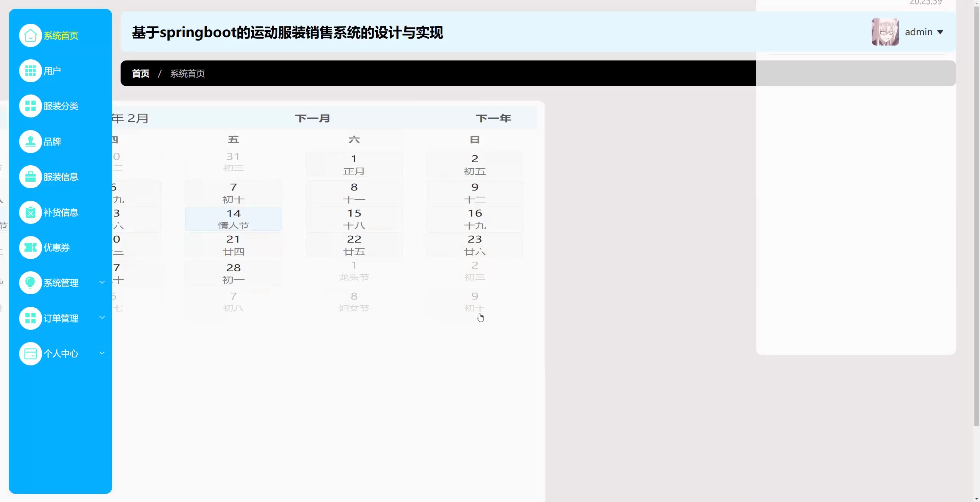Click 下一月 to go to next month
980x502 pixels.
click(312, 119)
